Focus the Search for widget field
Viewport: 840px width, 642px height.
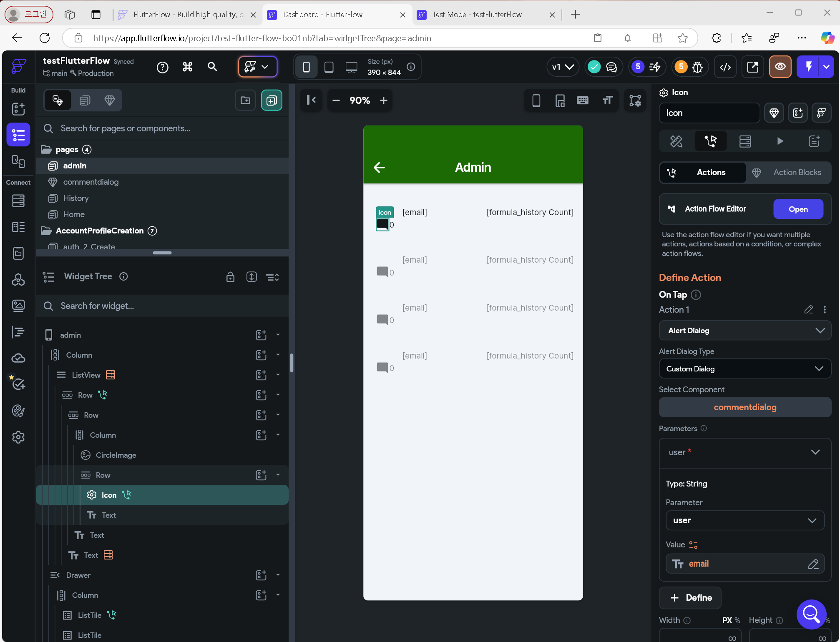pyautogui.click(x=163, y=306)
